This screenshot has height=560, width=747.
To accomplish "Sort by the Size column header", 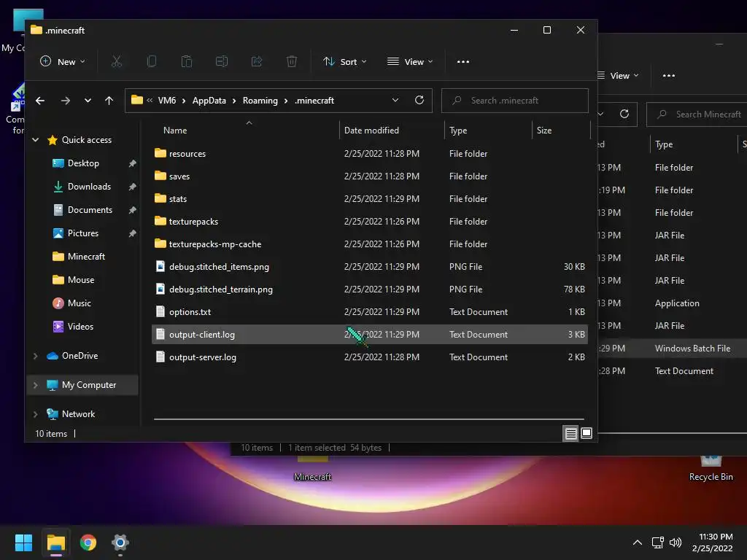I will [544, 131].
